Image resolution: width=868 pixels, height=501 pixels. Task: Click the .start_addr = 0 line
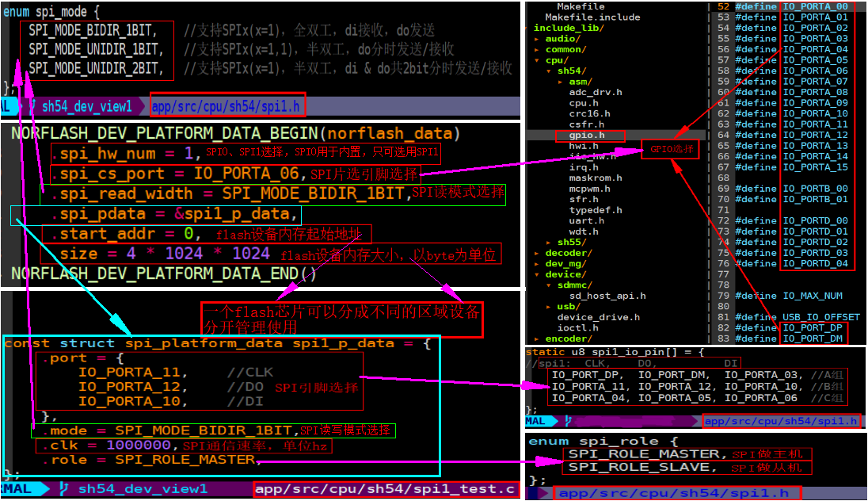pos(125,233)
